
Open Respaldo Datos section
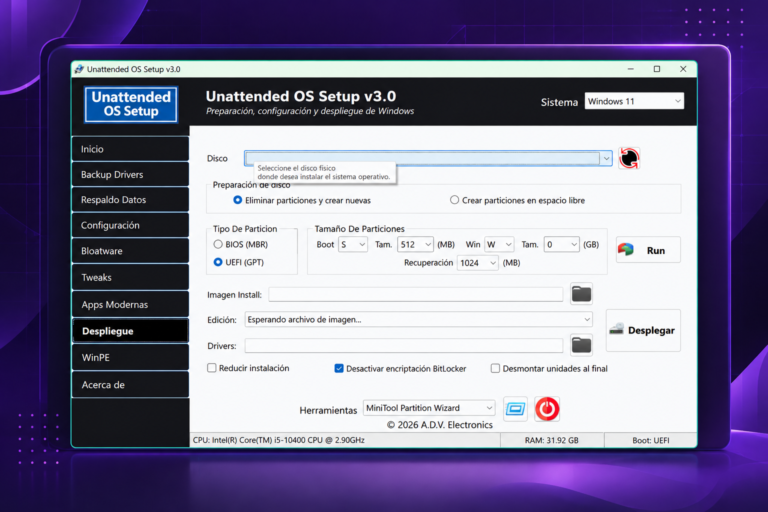[x=130, y=200]
